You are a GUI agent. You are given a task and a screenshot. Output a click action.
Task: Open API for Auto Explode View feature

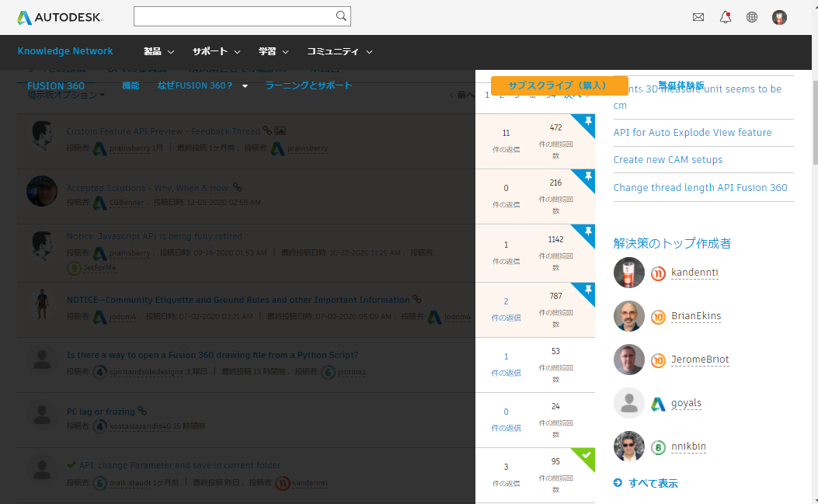692,133
